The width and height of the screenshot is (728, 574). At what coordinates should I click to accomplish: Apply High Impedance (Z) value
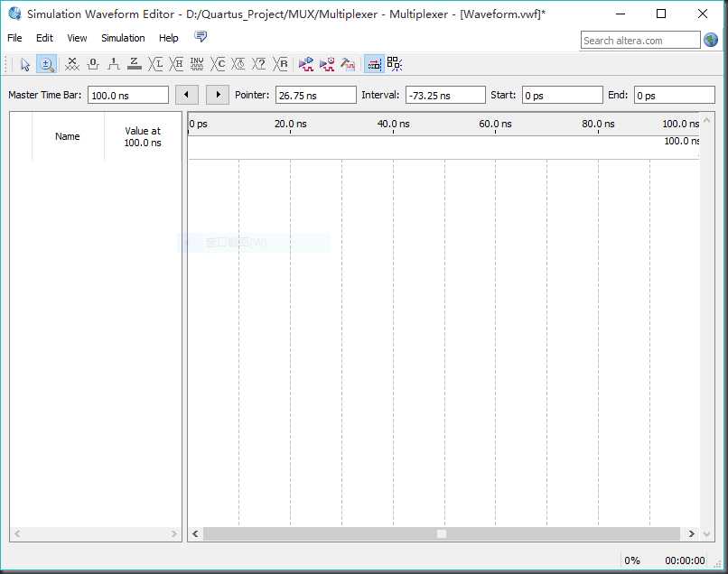pos(135,64)
